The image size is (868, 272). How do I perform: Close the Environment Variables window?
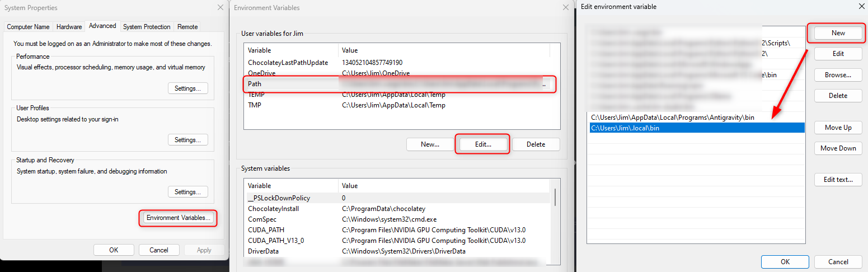tap(566, 7)
